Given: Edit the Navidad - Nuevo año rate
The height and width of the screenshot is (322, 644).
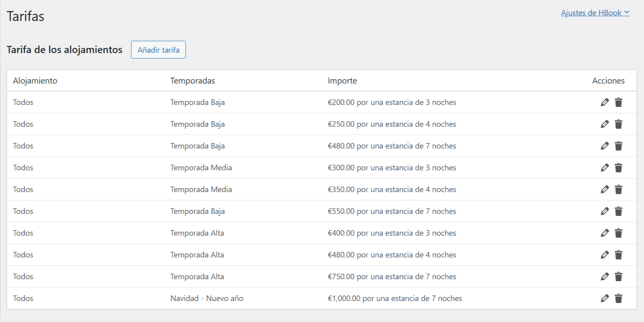Looking at the screenshot, I should (604, 298).
